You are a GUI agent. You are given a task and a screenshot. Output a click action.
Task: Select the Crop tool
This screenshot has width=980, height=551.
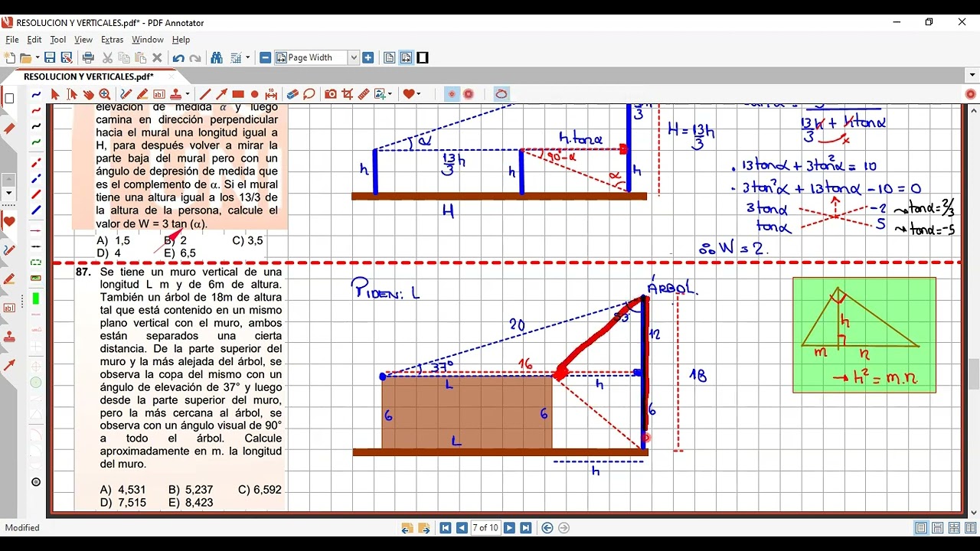point(347,94)
